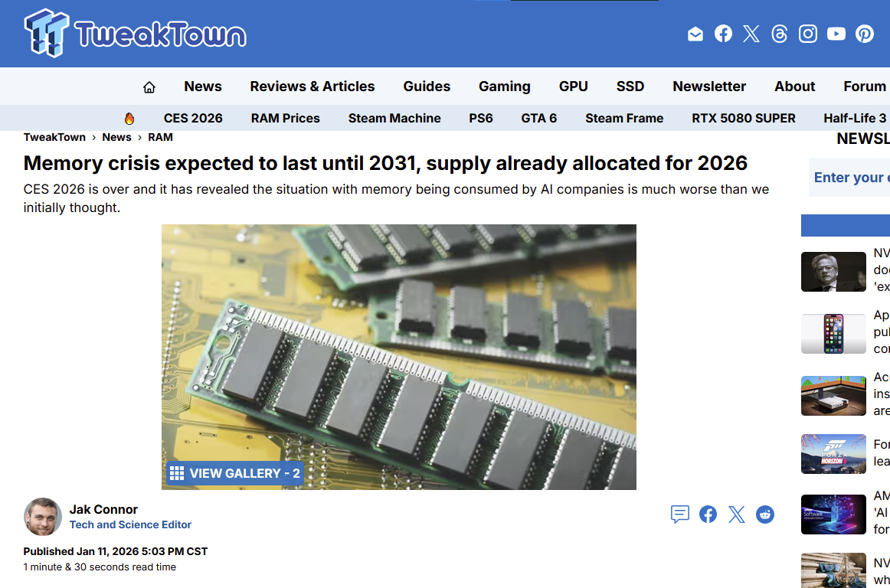Click the VIEW GALLERY - 2 button
890x588 pixels.
click(x=235, y=473)
